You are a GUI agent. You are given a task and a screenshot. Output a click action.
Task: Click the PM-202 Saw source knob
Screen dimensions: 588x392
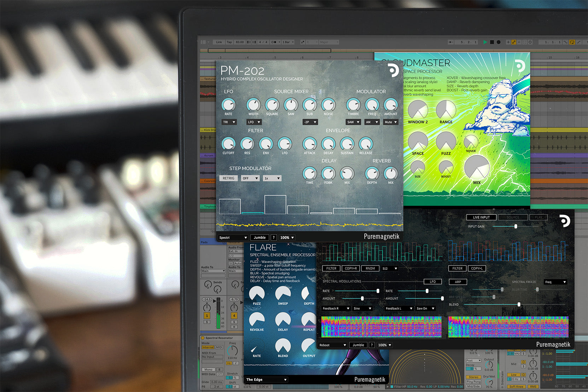(x=291, y=105)
